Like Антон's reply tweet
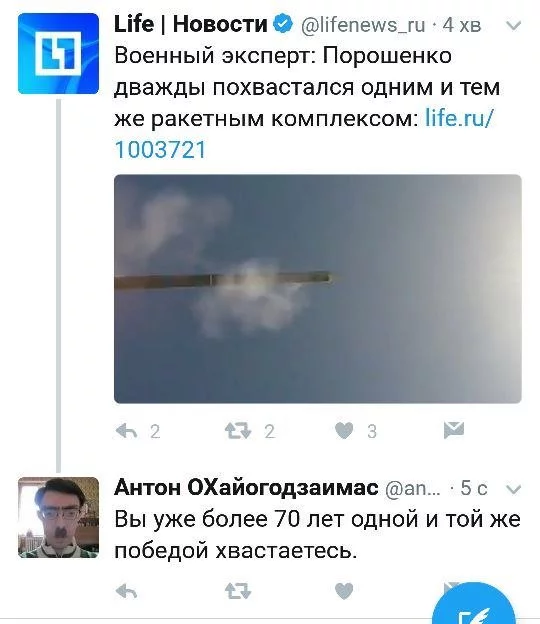Screen dimensions: 540x624 click(x=344, y=591)
